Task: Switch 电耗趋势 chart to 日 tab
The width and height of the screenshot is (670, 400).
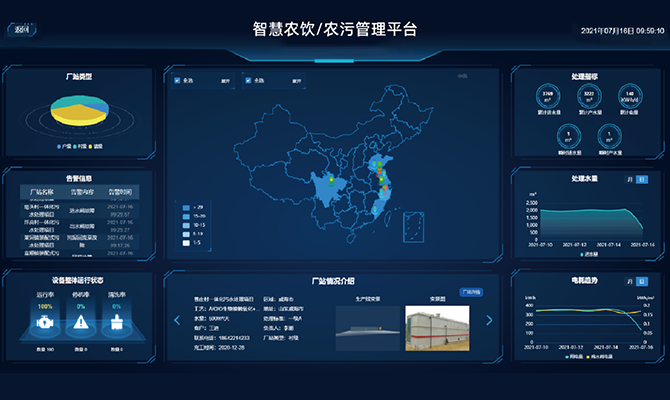Action: click(643, 283)
